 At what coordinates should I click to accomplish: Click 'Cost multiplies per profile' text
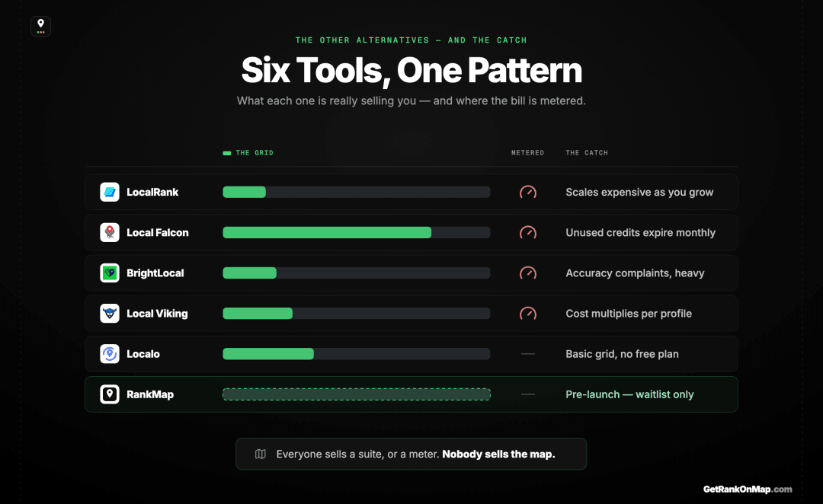click(x=628, y=313)
